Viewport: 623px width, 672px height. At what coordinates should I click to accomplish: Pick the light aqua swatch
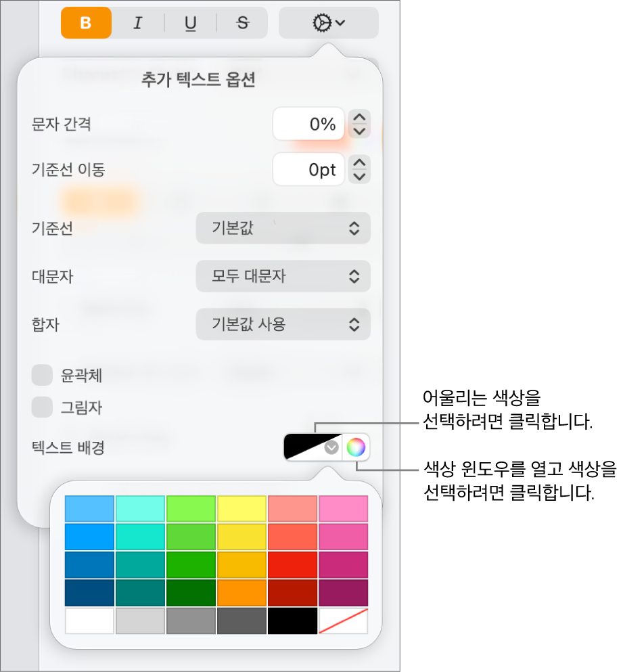click(x=140, y=509)
